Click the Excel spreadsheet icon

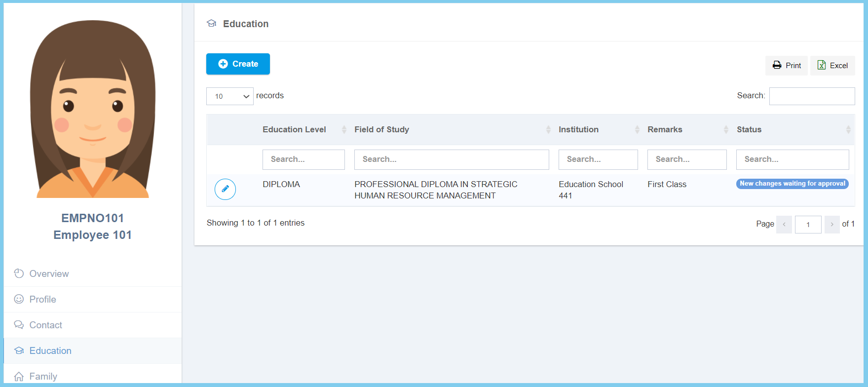click(822, 65)
